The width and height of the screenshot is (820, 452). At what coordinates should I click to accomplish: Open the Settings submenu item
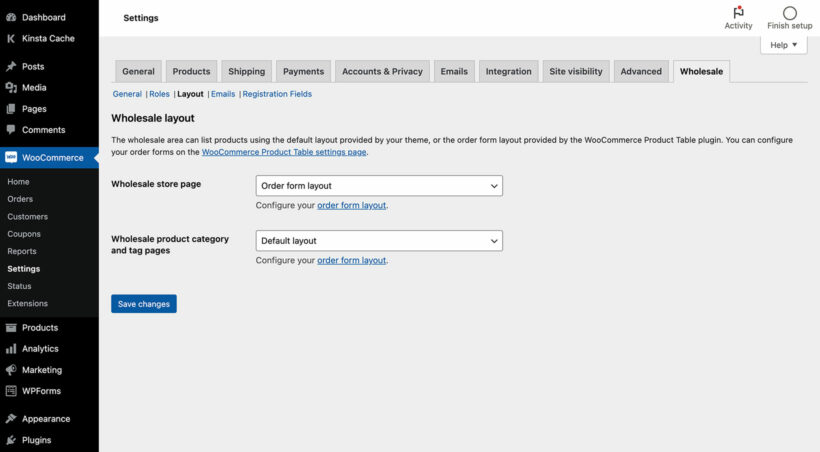pyautogui.click(x=24, y=269)
